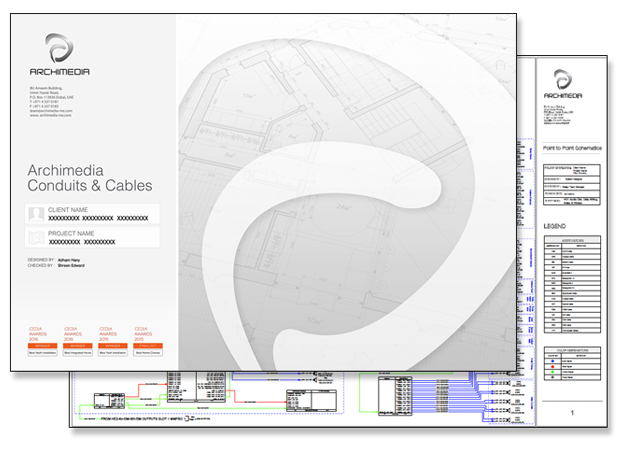Click the 'CHECKED BY' name Shreen Edward

click(71, 265)
